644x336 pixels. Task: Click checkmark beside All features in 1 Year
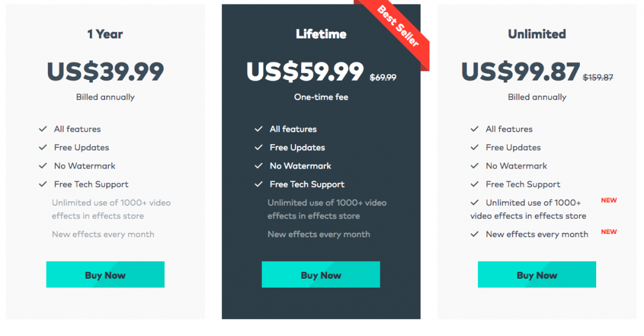[43, 129]
